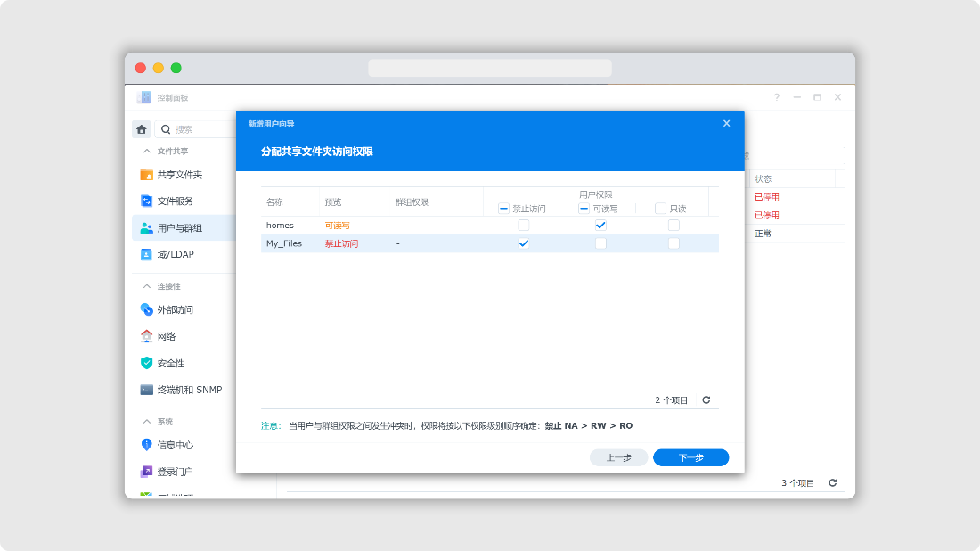980x551 pixels.
Task: Click the home icon in control panel
Action: [141, 129]
